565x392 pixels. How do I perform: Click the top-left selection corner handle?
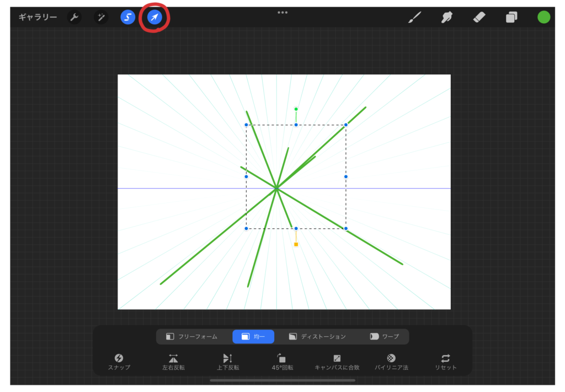click(x=247, y=125)
